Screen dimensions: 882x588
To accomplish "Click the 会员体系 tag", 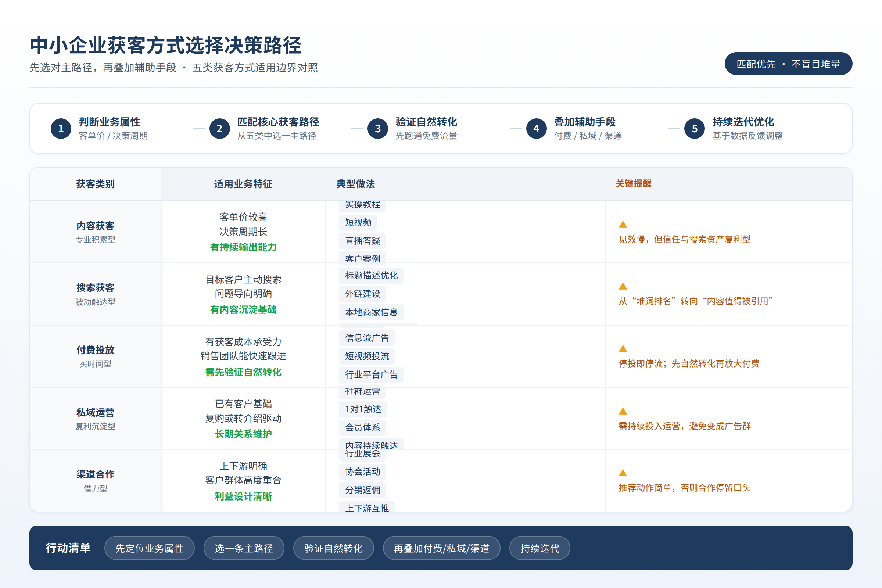I will click(362, 427).
